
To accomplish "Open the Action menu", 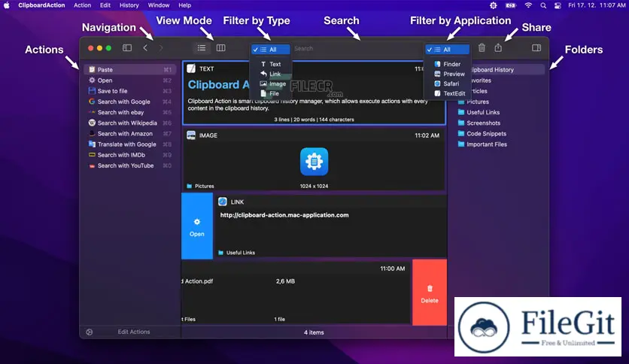I will [82, 5].
